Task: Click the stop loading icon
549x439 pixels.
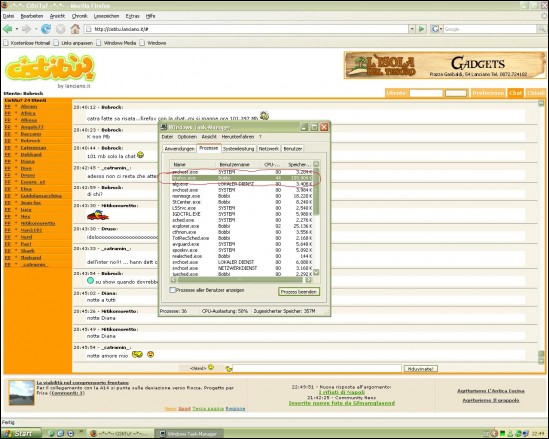Action: click(x=61, y=29)
